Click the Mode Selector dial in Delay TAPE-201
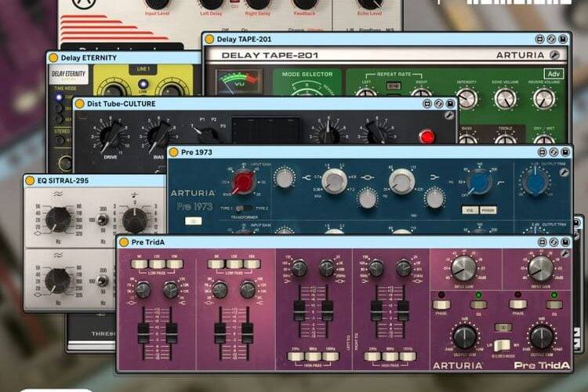 [x=307, y=89]
